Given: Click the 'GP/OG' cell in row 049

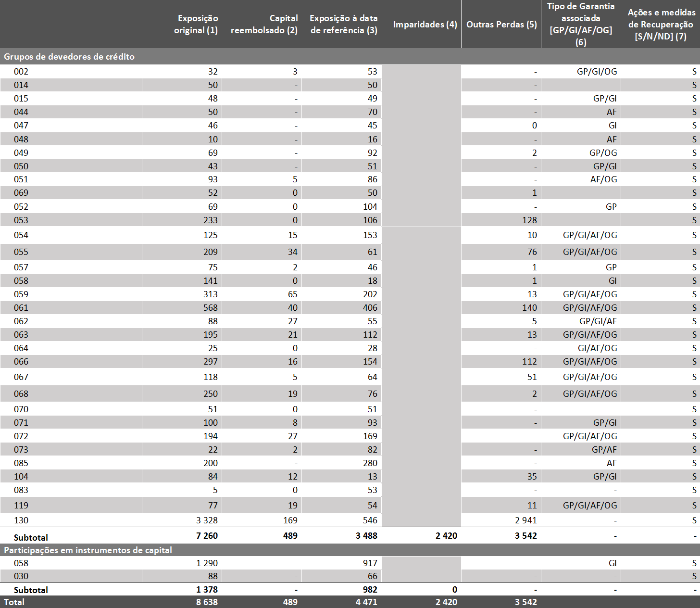Looking at the screenshot, I should click(603, 153).
